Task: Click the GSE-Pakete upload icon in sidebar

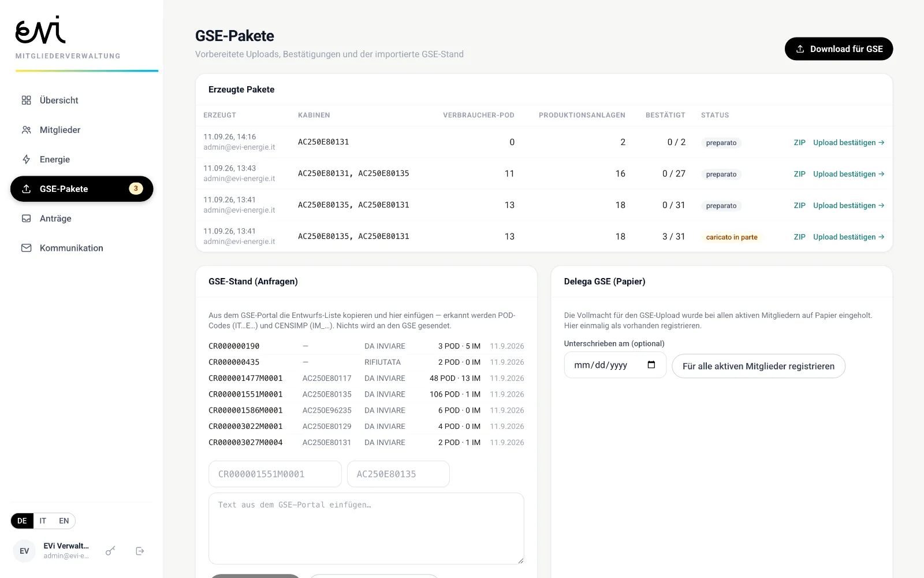Action: (26, 189)
